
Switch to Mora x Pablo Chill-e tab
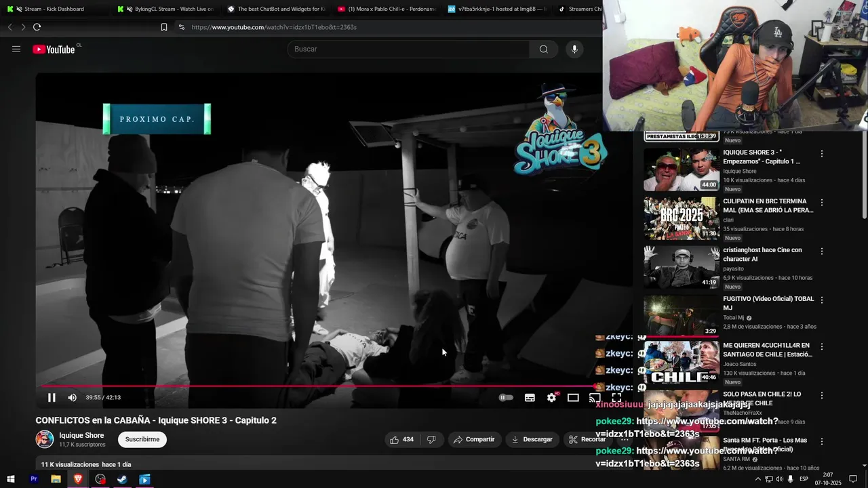point(386,9)
